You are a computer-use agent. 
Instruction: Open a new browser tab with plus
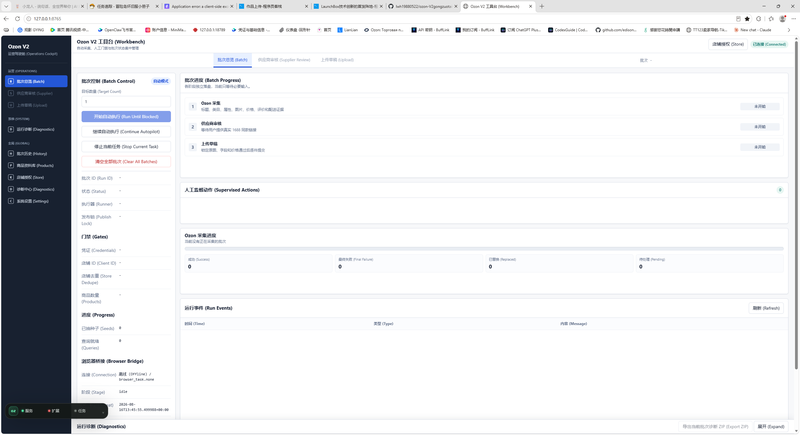click(541, 6)
